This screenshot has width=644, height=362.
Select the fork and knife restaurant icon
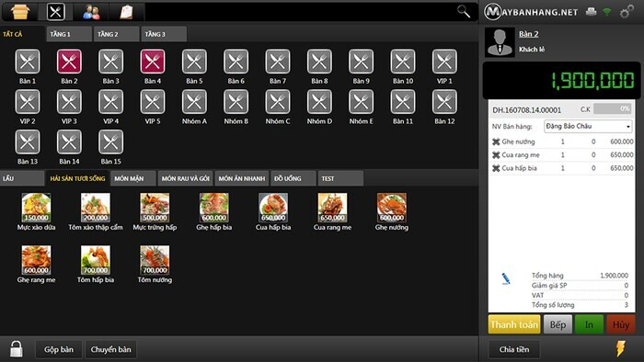click(55, 12)
